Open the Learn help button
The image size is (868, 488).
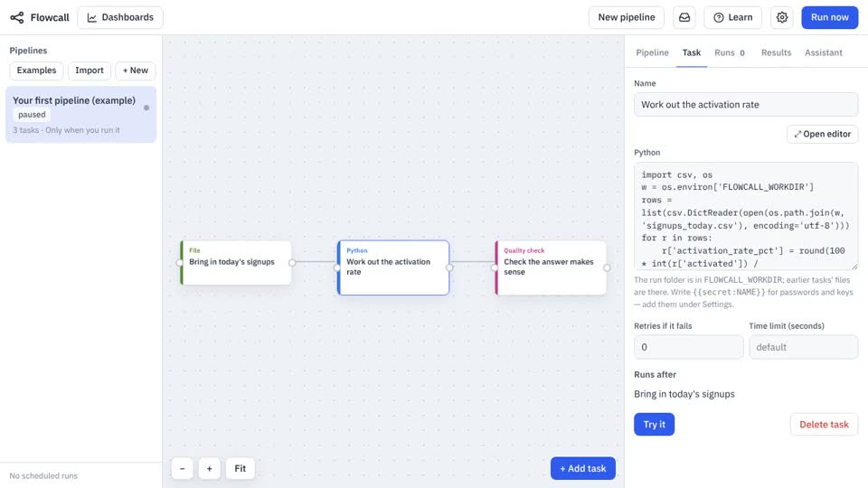733,17
